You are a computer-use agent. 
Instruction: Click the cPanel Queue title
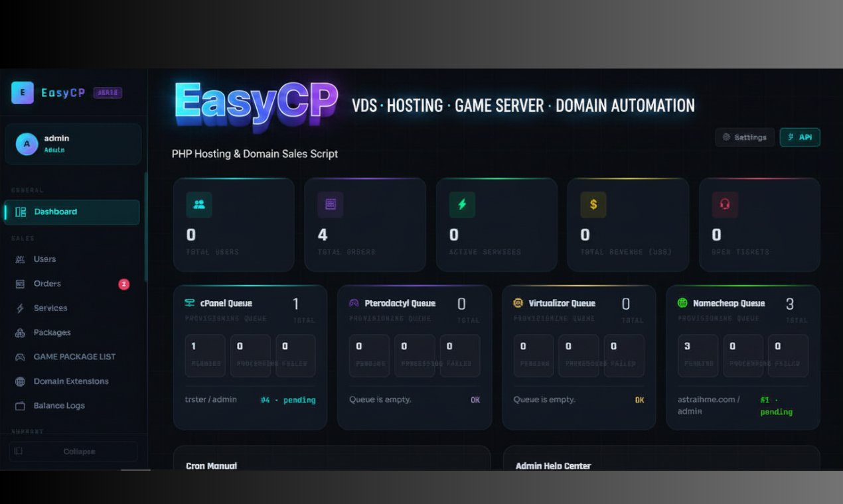[x=226, y=304]
